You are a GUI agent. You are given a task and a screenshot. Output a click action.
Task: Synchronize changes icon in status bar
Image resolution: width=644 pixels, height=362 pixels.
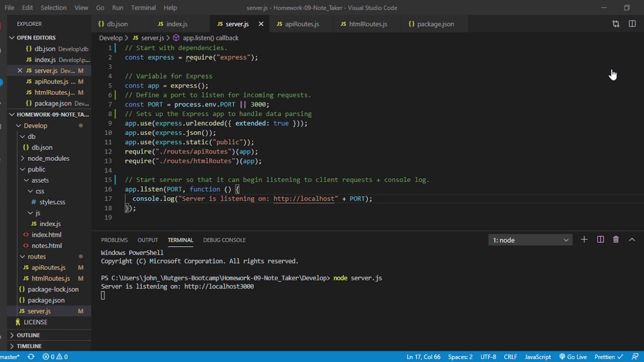coord(31,357)
